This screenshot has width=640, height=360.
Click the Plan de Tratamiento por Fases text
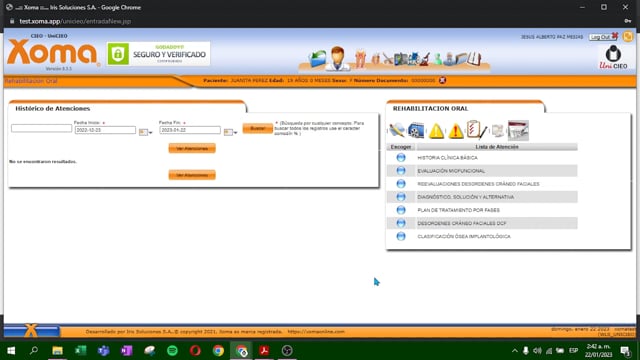pyautogui.click(x=458, y=210)
